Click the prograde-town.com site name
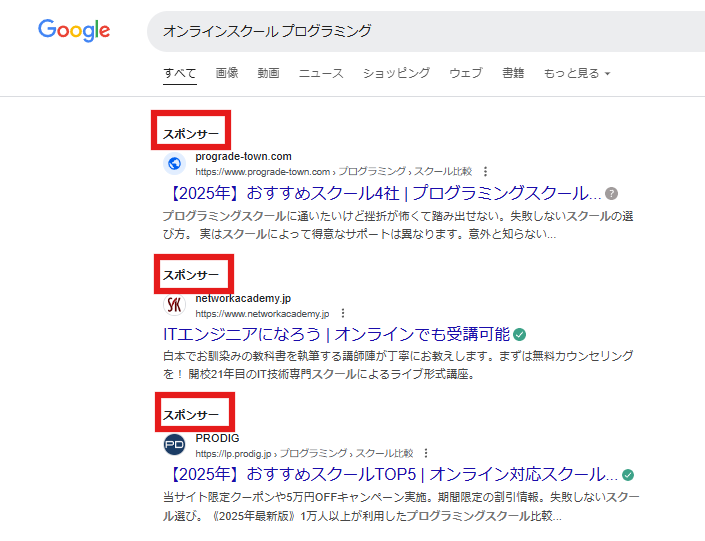The height and width of the screenshot is (541, 705). point(243,156)
